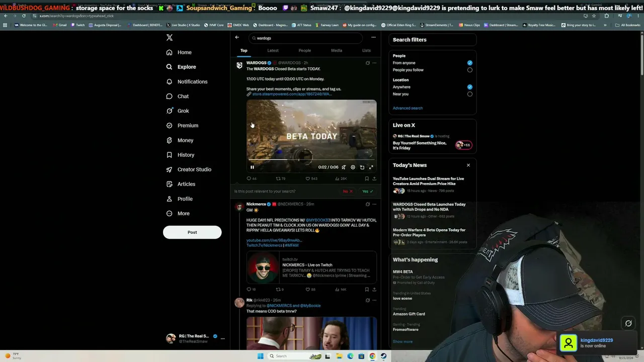Image resolution: width=644 pixels, height=362 pixels.
Task: Launch Grok from the sidebar
Action: 178,111
